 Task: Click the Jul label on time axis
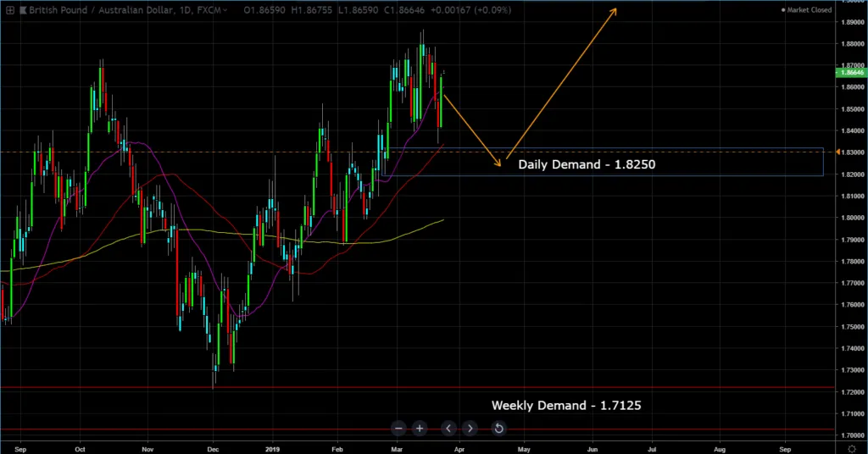click(x=652, y=450)
